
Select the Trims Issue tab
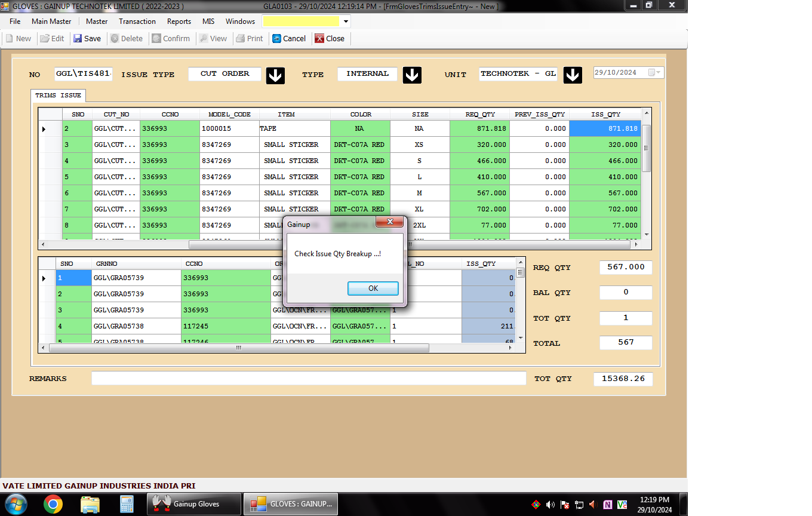pyautogui.click(x=58, y=96)
